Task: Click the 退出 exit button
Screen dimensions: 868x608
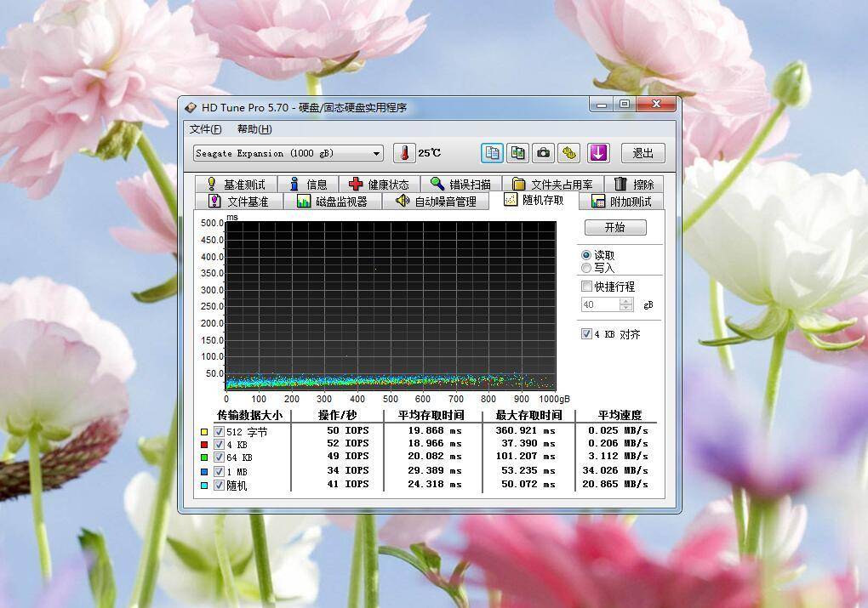Action: [642, 153]
